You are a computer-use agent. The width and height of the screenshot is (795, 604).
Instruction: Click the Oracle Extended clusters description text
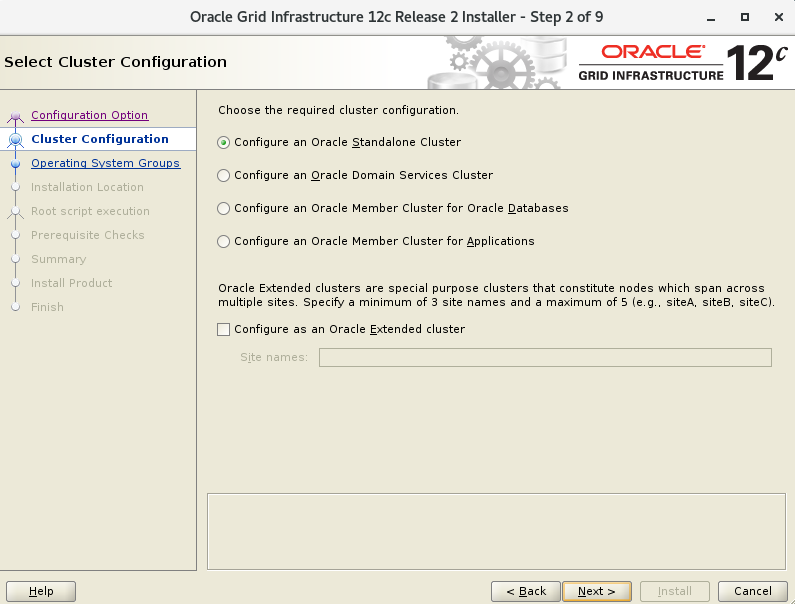pyautogui.click(x=496, y=295)
